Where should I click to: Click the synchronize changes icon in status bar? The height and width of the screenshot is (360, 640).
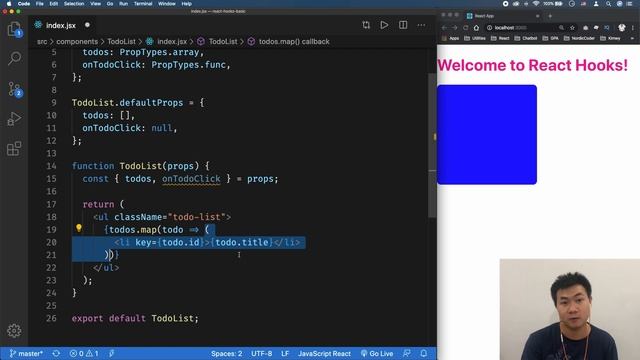[56, 353]
